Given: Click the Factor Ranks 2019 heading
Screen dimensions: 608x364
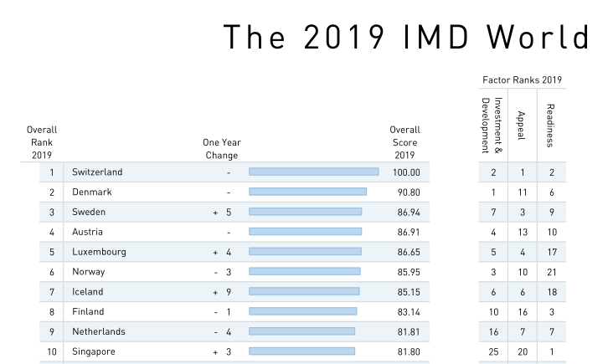Looking at the screenshot, I should [x=522, y=80].
